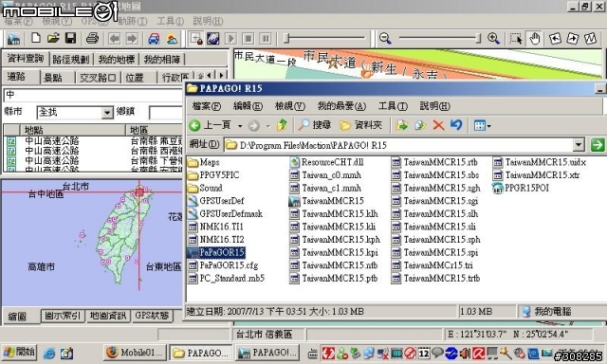Click the red delete X in Explorer toolbar
Screen dimensions: 607x364
click(438, 125)
